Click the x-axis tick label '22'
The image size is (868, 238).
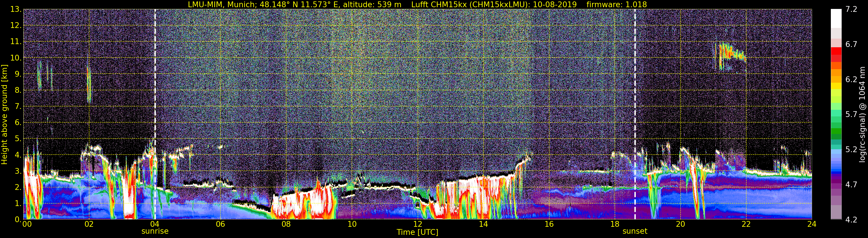tap(746, 224)
